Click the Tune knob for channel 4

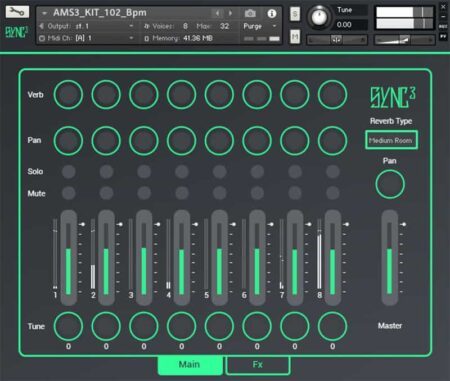pyautogui.click(x=181, y=326)
